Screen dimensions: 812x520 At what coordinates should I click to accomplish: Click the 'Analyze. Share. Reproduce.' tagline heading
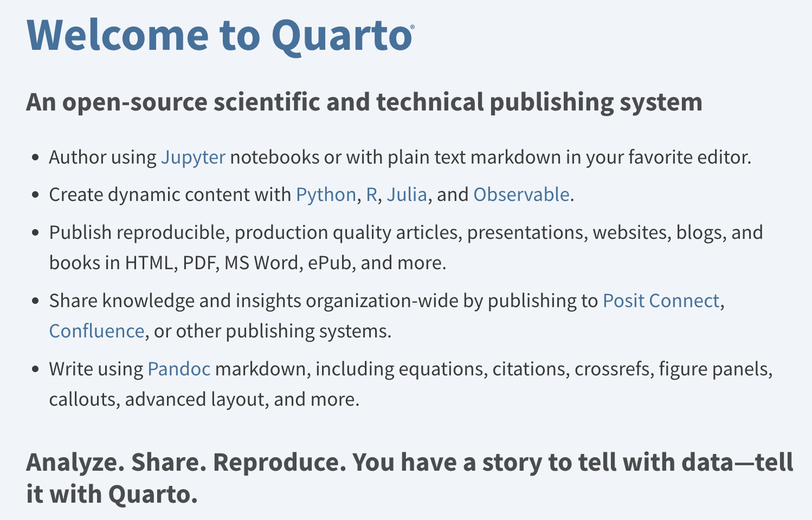[410, 478]
